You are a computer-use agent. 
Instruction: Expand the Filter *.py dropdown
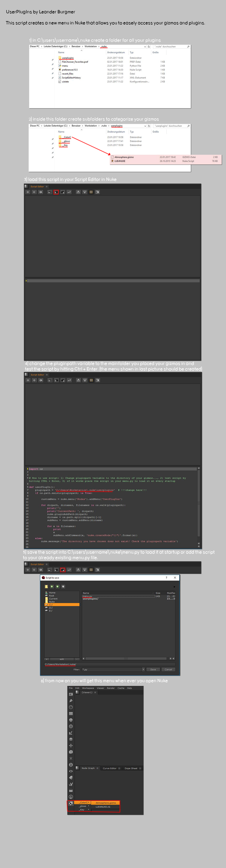click(143, 670)
